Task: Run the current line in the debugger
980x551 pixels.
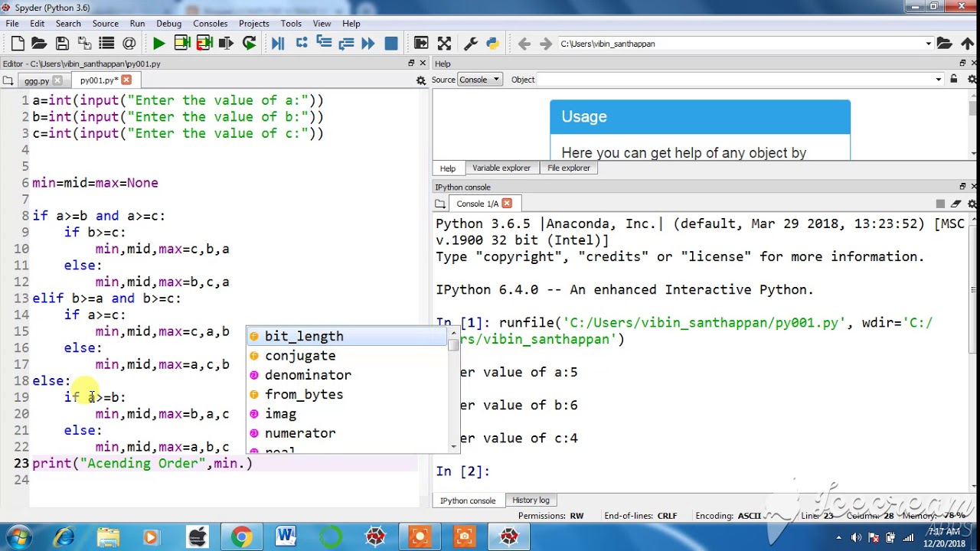Action: (x=301, y=44)
